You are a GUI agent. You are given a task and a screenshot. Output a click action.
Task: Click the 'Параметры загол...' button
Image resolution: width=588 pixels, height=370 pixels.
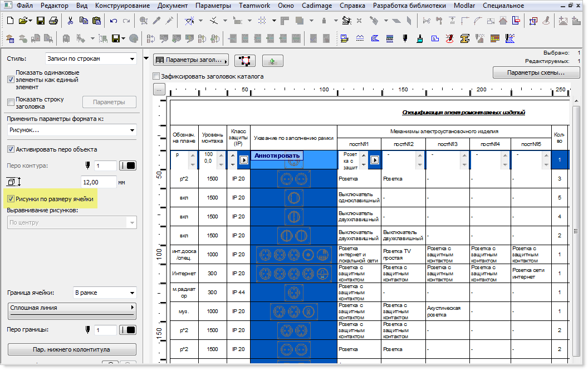(x=191, y=60)
